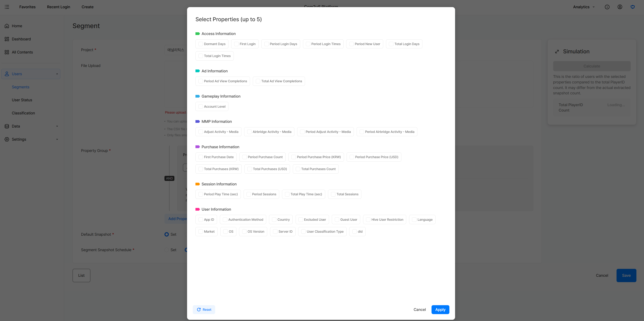Open the Analytics dropdown
This screenshot has height=321, width=644.
pos(584,7)
